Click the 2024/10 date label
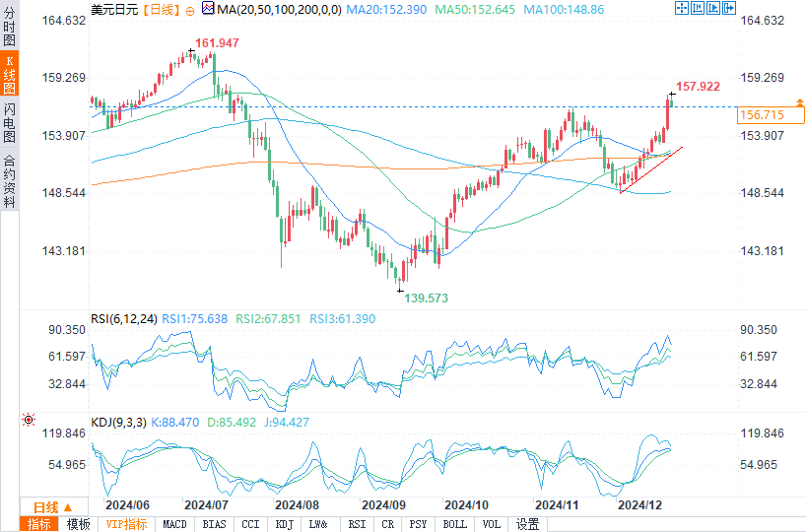The image size is (806, 532). click(466, 505)
